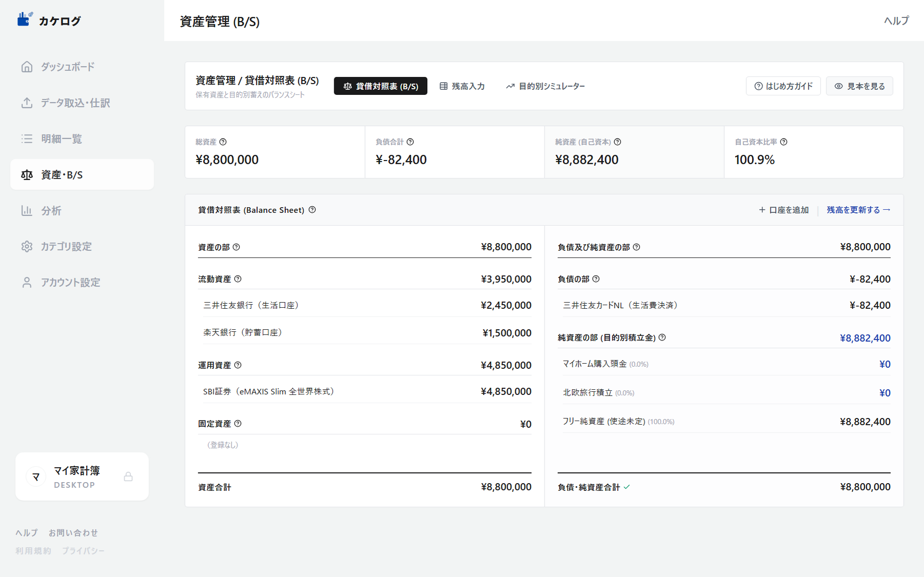Open ダッシュボード in the sidebar
Image resolution: width=924 pixels, height=577 pixels.
pyautogui.click(x=82, y=67)
